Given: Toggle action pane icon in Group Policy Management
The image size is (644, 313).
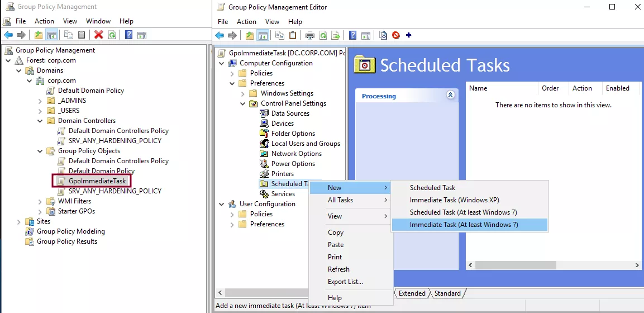Looking at the screenshot, I should pyautogui.click(x=142, y=35).
